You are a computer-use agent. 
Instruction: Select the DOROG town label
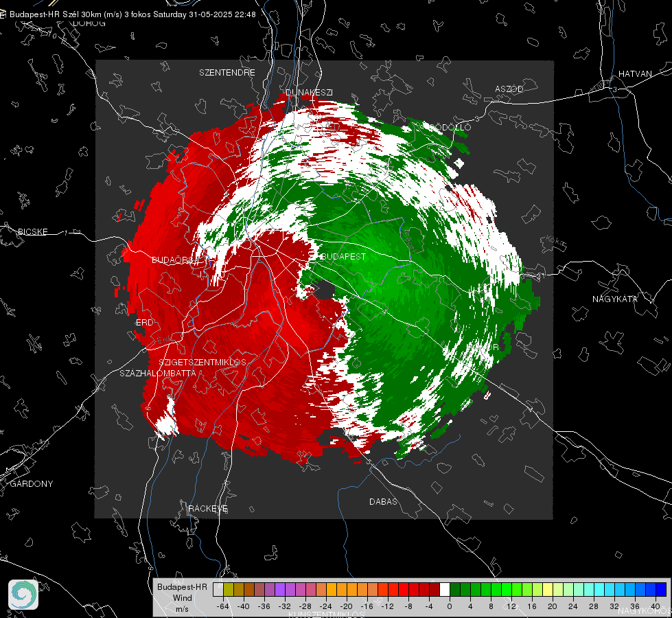pos(89,23)
